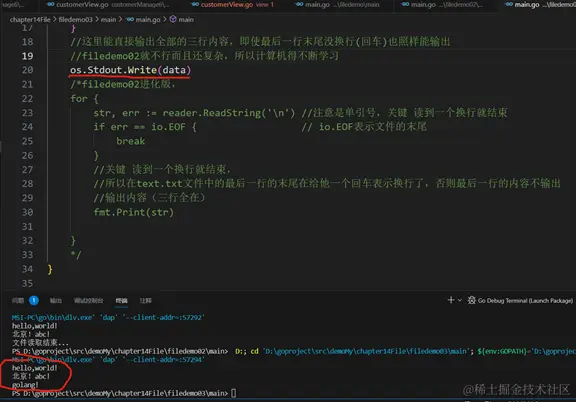Click Go icon on filedemo02 main.go tab
The image size is (576, 402).
[x=405, y=4]
